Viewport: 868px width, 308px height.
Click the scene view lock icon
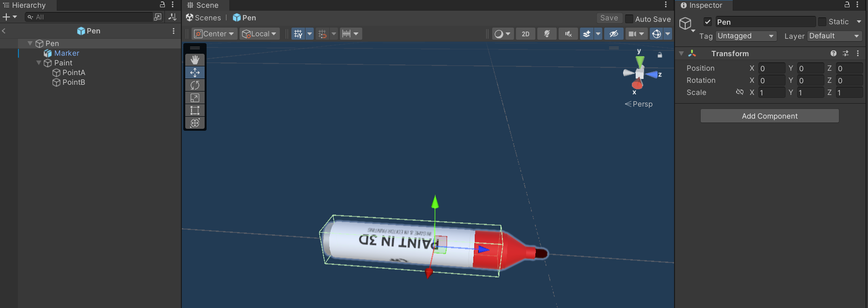coord(659,55)
